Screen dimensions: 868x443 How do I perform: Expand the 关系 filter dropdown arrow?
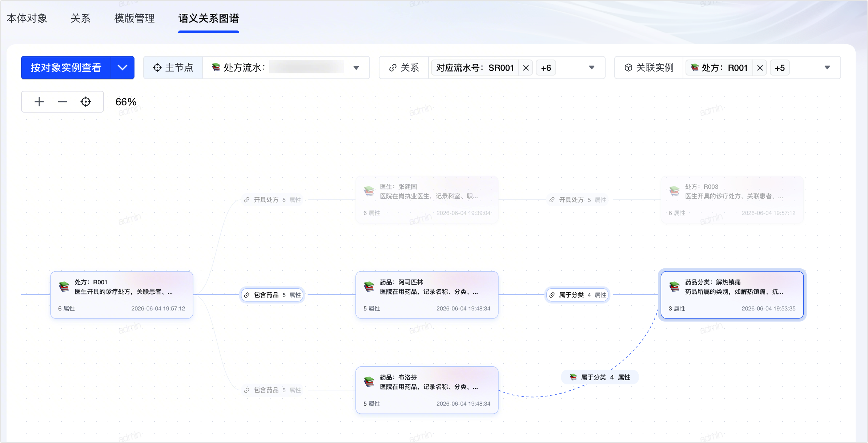(x=592, y=68)
